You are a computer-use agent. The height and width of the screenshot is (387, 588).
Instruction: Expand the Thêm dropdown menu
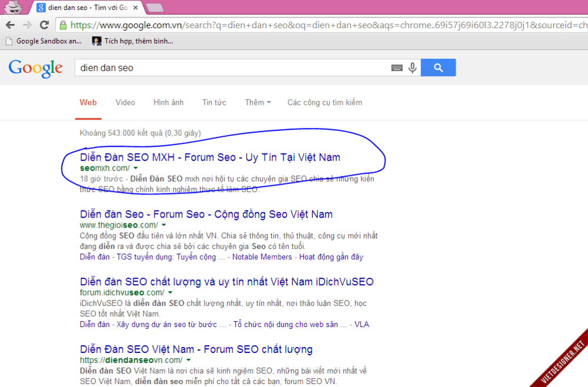coord(258,103)
